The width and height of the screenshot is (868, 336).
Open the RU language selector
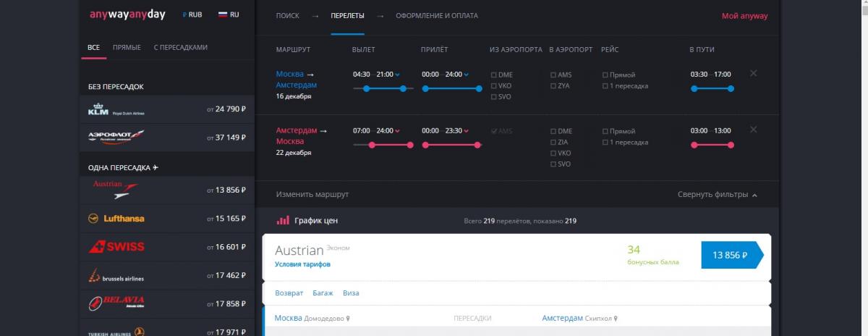[x=227, y=14]
